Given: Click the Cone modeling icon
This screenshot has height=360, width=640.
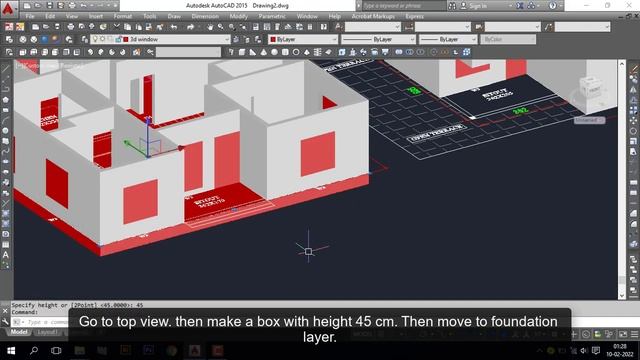Looking at the screenshot, I should pyautogui.click(x=264, y=52).
